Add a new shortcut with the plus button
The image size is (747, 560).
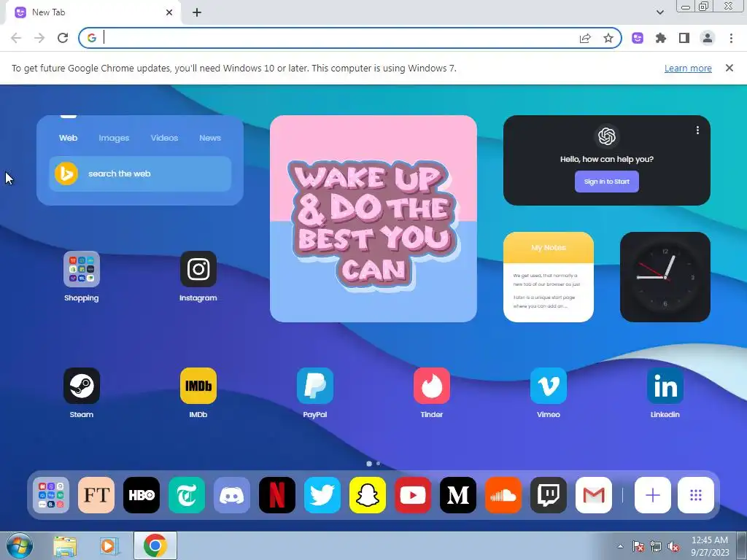tap(653, 495)
